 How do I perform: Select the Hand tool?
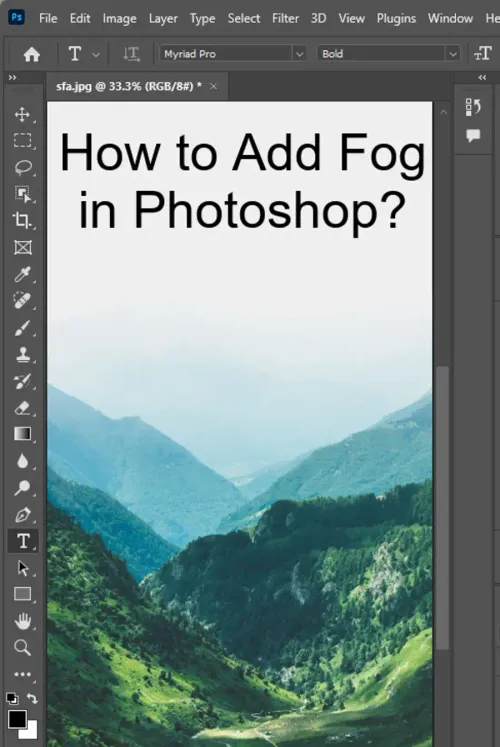coord(22,621)
